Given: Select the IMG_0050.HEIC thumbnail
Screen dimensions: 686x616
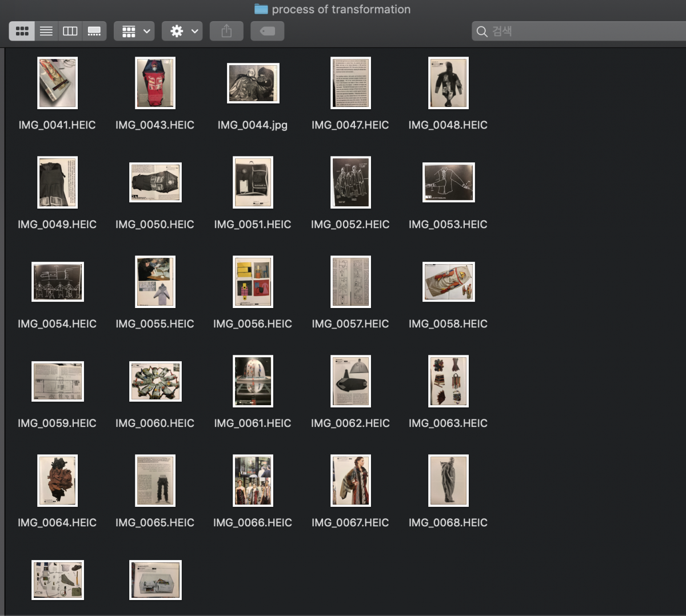Looking at the screenshot, I should (x=155, y=182).
